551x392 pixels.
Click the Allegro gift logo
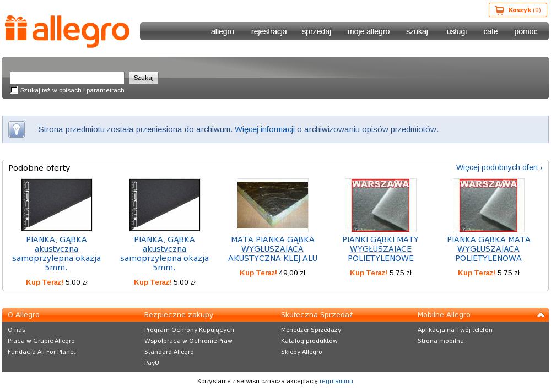67,31
